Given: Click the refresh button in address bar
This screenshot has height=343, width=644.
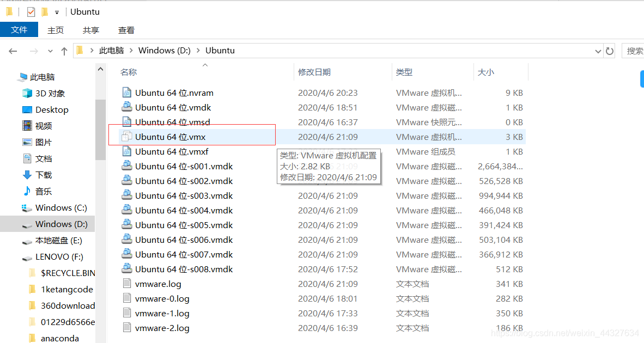Looking at the screenshot, I should 610,51.
